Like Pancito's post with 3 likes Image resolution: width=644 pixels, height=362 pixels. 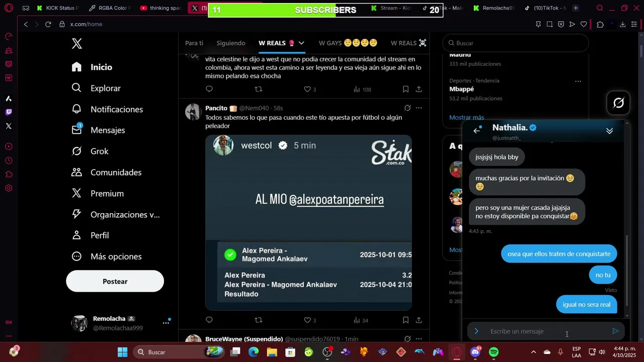[310, 320]
